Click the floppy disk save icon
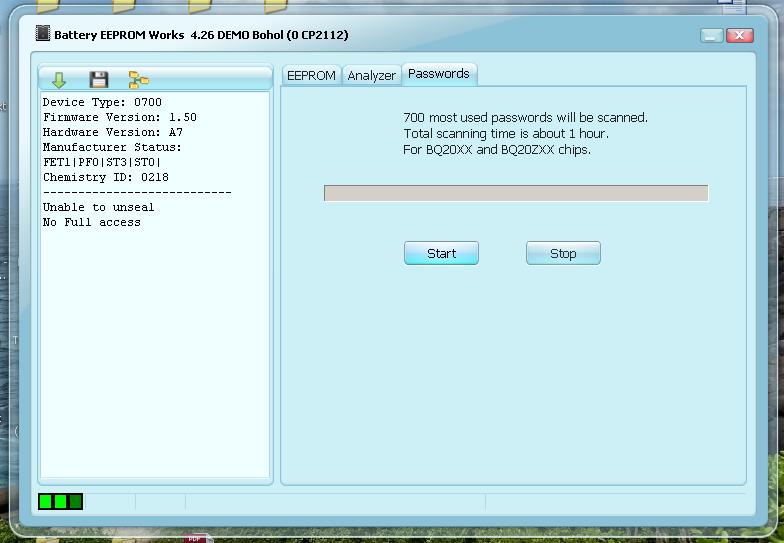784x543 pixels. [98, 80]
